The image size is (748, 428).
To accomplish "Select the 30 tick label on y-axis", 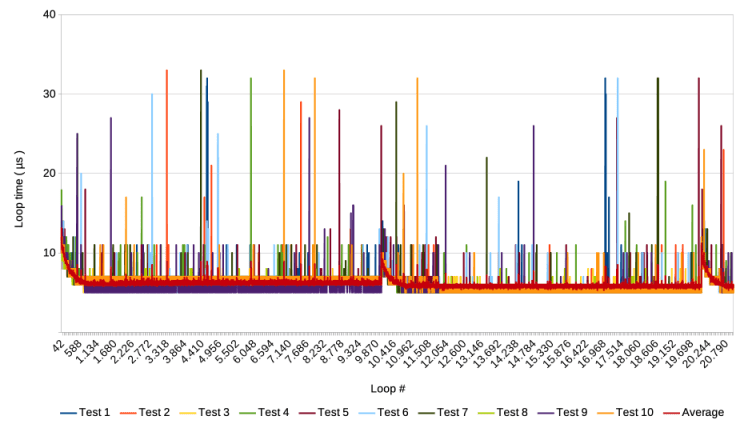I will pyautogui.click(x=49, y=94).
